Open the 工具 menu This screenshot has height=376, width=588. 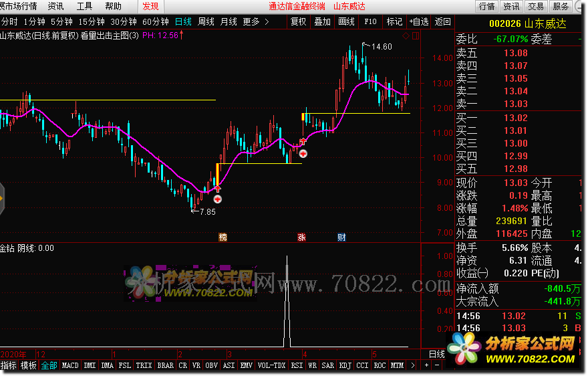point(84,7)
